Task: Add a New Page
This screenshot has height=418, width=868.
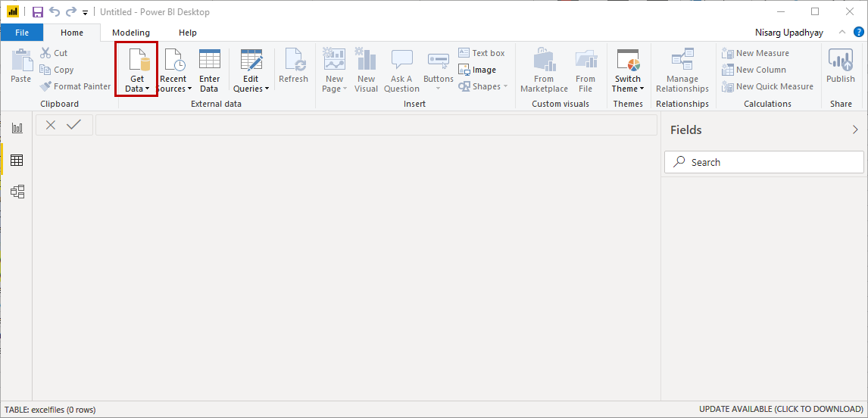Action: 334,70
